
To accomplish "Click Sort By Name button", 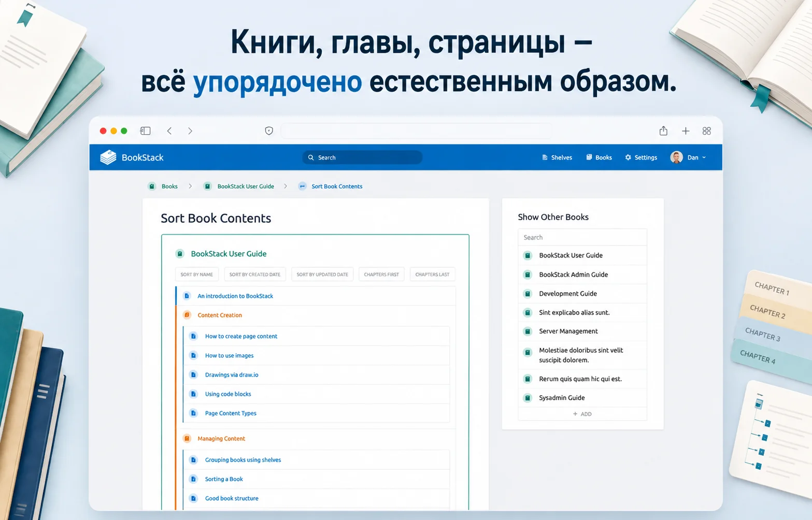I will pos(197,275).
